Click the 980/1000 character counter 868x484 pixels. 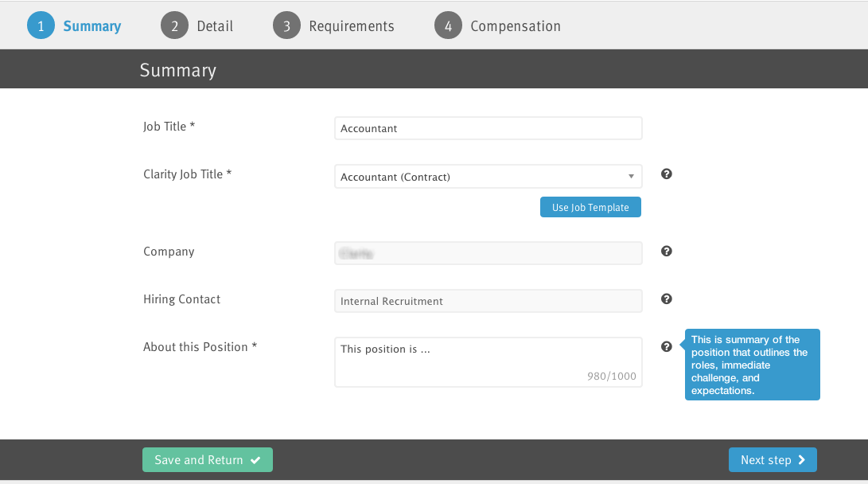612,376
